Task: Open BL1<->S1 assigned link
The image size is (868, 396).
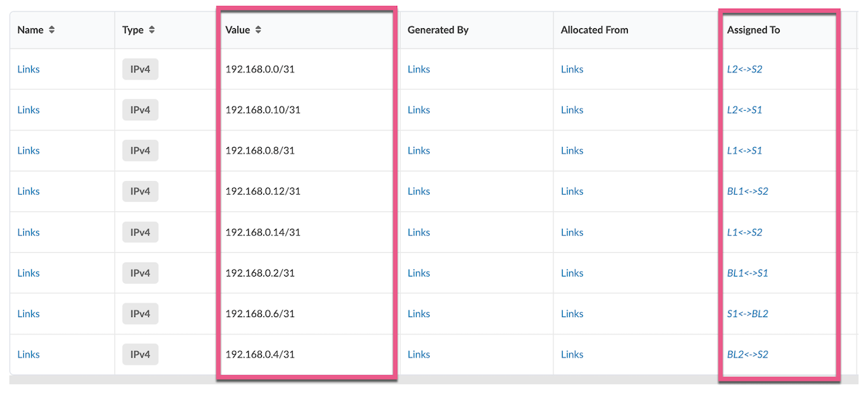Action: pos(747,273)
